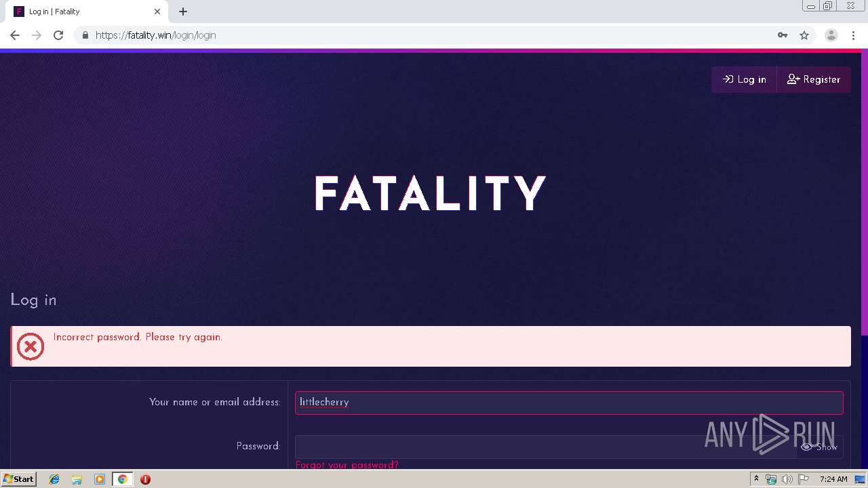Focus the Password field
868x488 pixels.
point(546,447)
